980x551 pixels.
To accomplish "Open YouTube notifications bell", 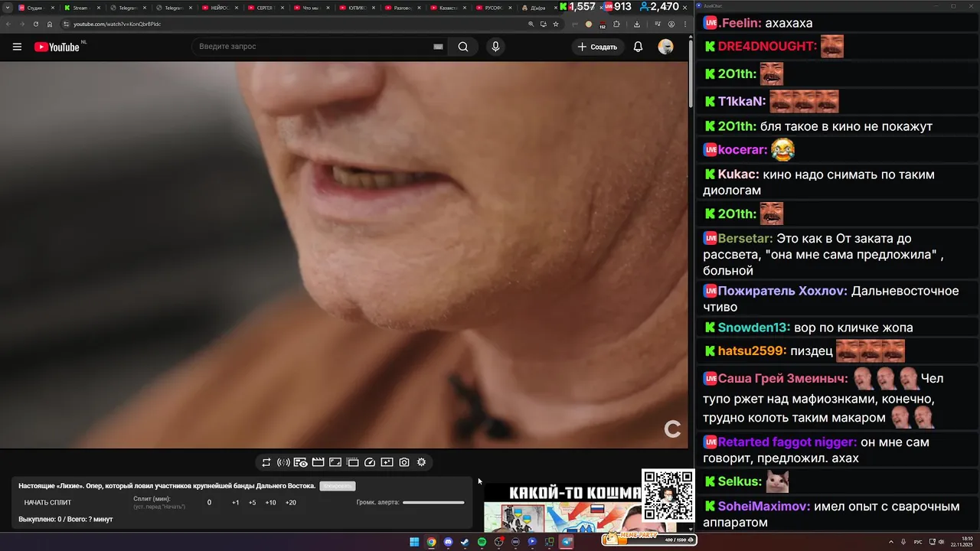I will pyautogui.click(x=638, y=47).
